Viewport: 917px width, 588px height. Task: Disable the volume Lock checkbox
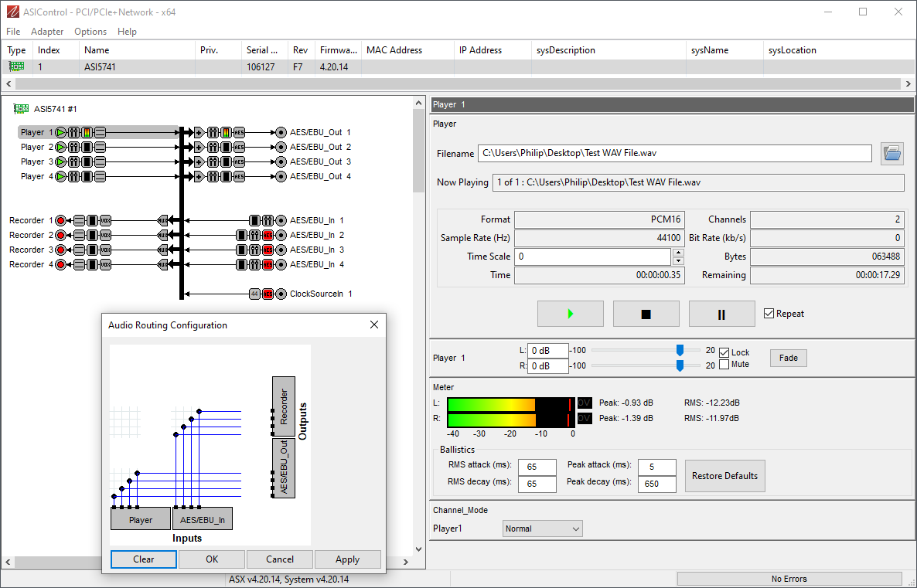click(x=724, y=352)
